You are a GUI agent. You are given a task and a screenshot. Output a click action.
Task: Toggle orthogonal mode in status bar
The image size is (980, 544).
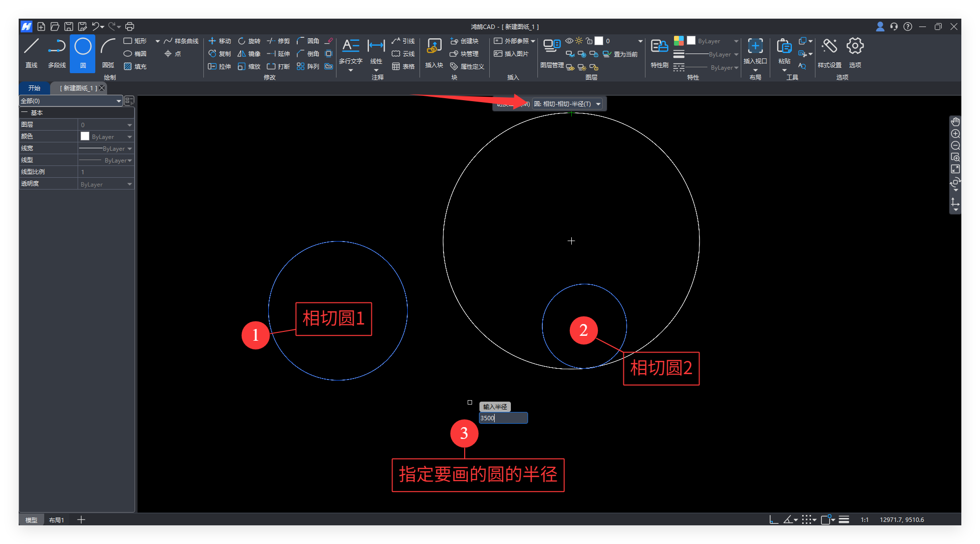click(774, 519)
